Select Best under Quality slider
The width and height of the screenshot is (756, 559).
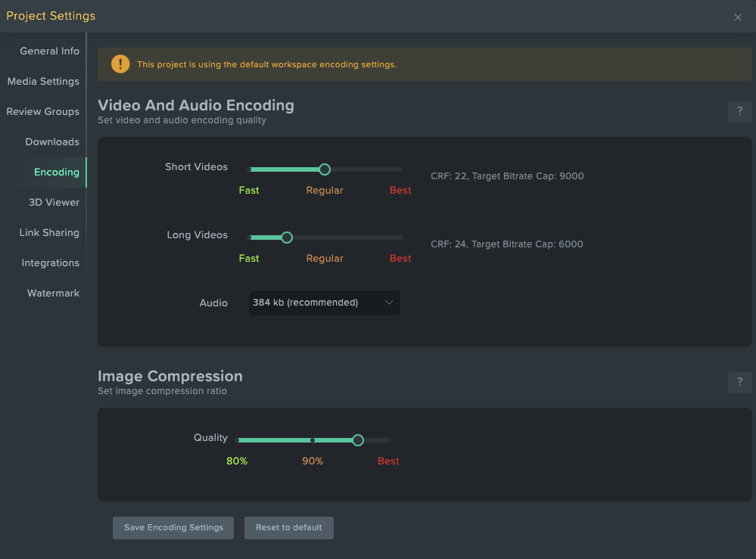pos(388,461)
